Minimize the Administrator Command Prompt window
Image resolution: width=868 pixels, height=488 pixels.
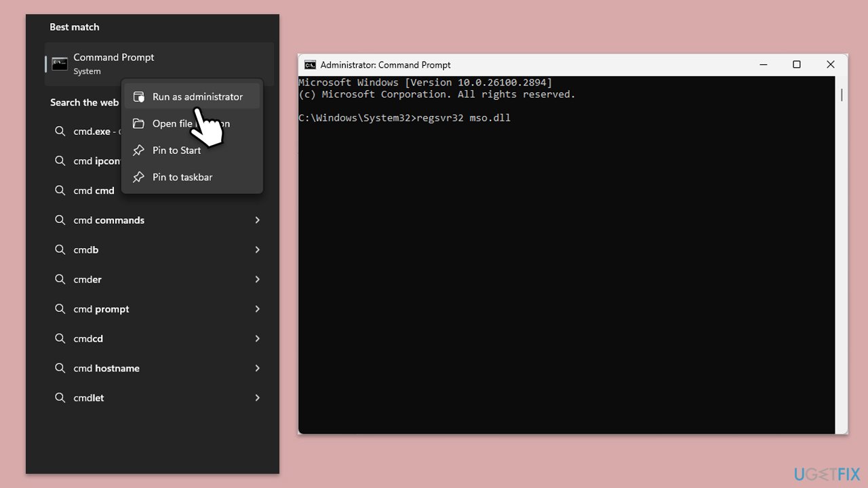point(764,65)
